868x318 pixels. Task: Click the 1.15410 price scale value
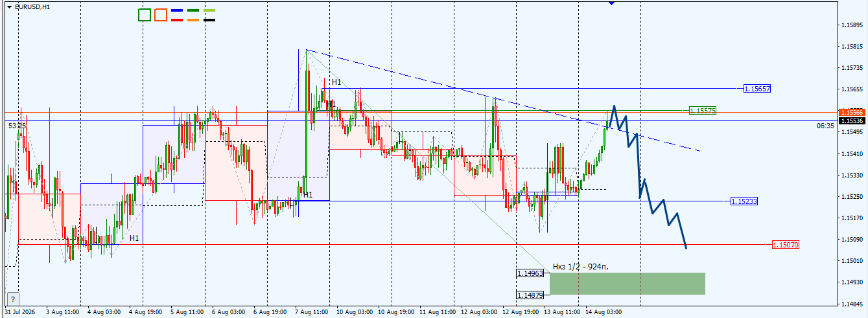[x=852, y=154]
